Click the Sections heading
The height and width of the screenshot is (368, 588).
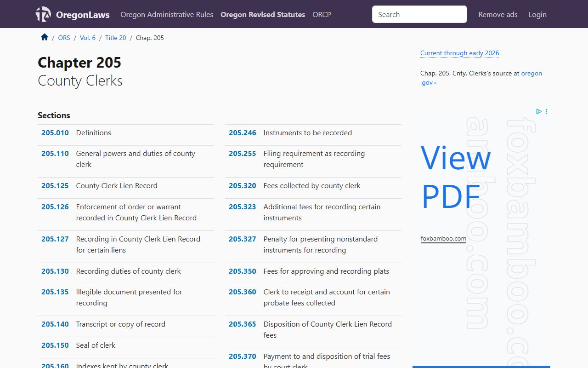[x=54, y=115]
